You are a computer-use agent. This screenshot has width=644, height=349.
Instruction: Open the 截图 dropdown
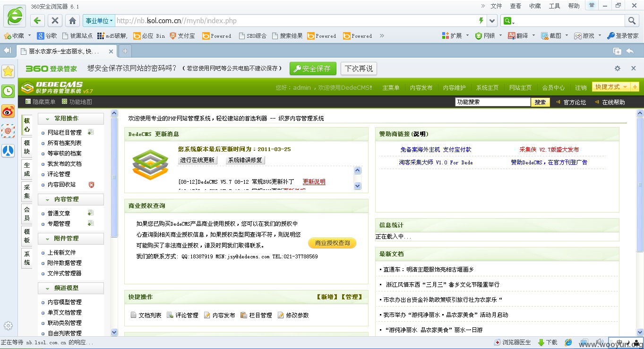click(555, 36)
